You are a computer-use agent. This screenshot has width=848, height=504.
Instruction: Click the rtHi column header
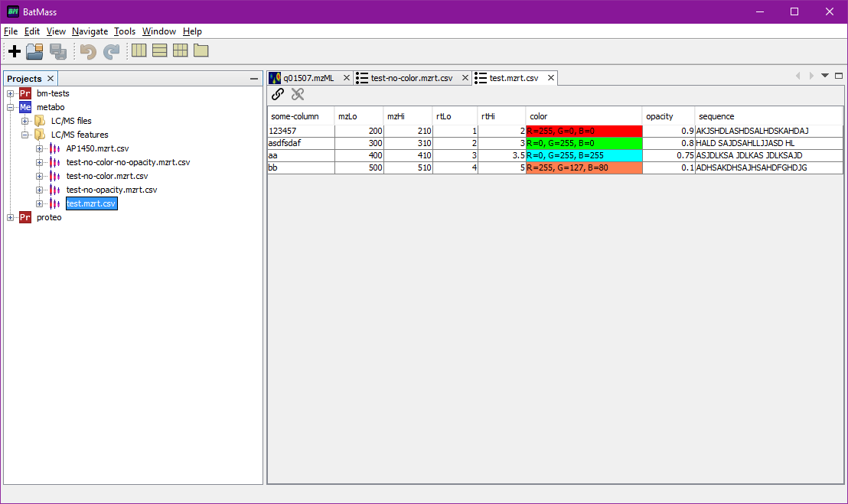coord(501,116)
